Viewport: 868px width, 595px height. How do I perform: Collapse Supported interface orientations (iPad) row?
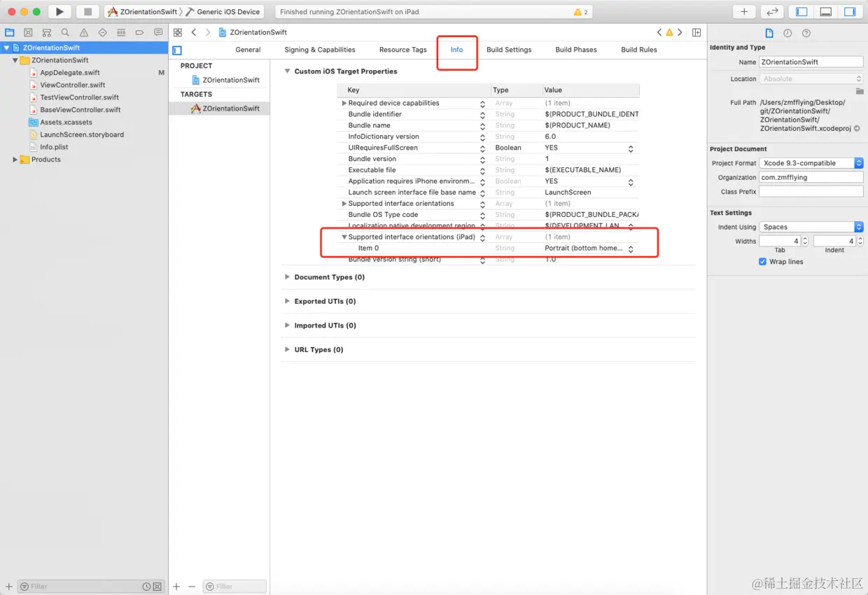click(344, 237)
